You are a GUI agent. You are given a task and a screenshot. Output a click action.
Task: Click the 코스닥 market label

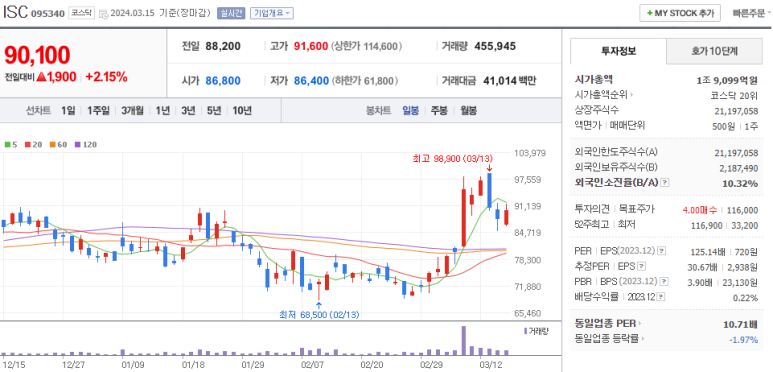[x=80, y=13]
